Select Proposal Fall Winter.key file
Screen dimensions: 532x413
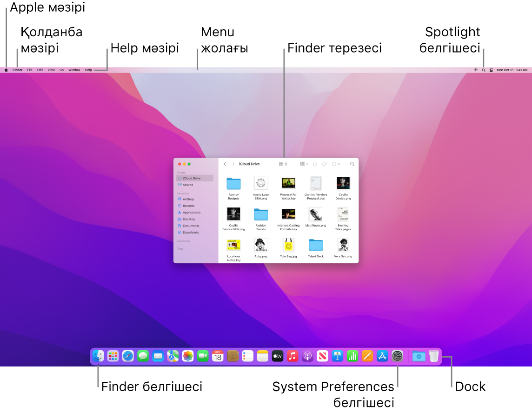click(x=288, y=188)
